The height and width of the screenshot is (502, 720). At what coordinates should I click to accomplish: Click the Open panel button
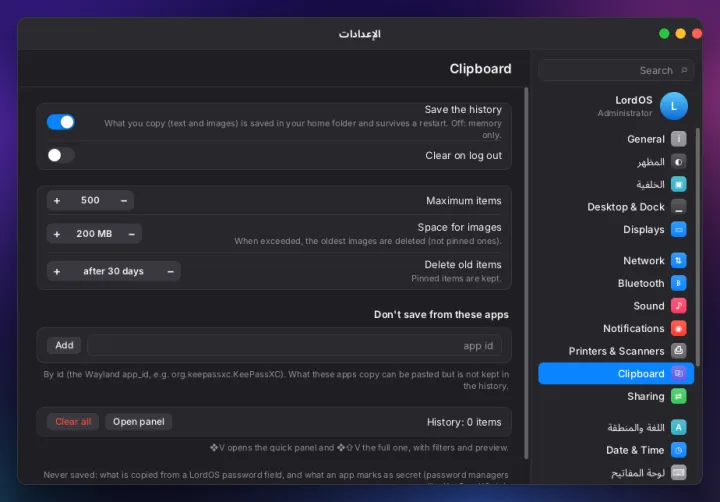(139, 422)
